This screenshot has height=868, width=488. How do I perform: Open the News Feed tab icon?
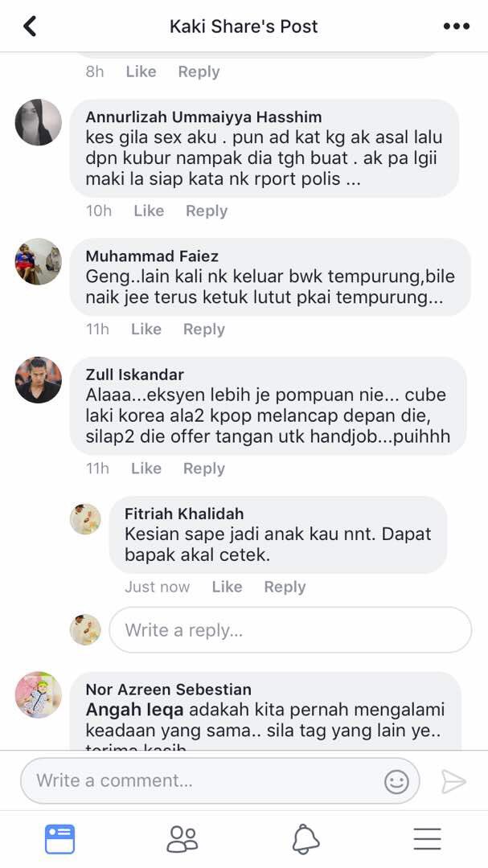tap(59, 839)
